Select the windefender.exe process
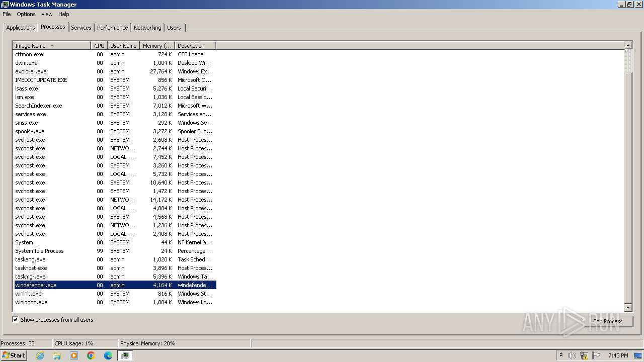Image resolution: width=644 pixels, height=362 pixels. [x=115, y=285]
